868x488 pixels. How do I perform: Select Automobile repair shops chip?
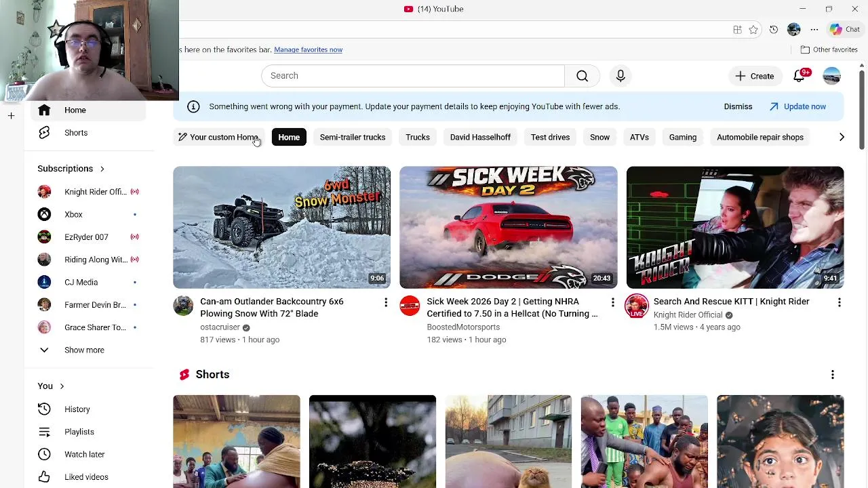760,138
